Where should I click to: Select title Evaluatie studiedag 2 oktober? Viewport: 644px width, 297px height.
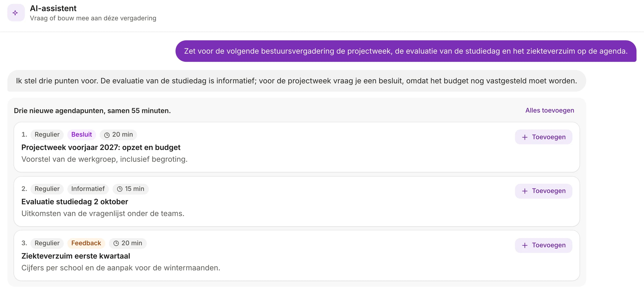74,201
